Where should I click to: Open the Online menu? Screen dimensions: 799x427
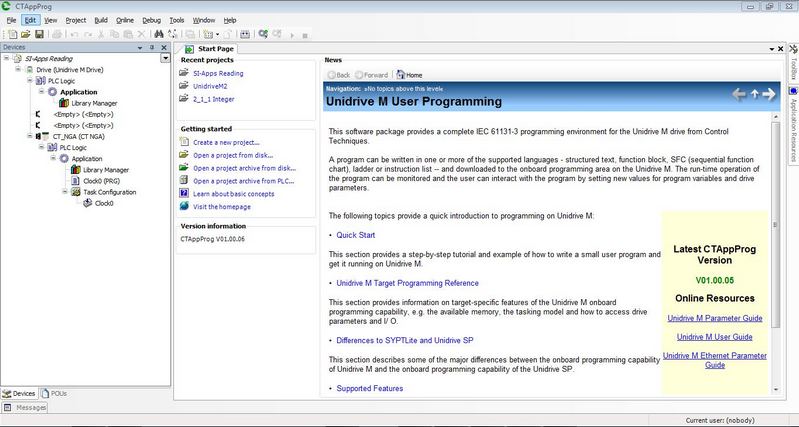(x=125, y=20)
